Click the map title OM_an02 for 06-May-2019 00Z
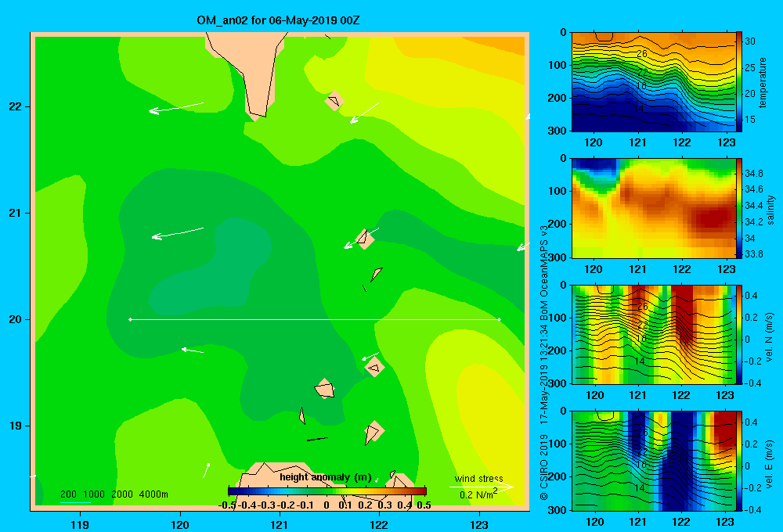Viewport: 783px width, 532px height. click(278, 20)
